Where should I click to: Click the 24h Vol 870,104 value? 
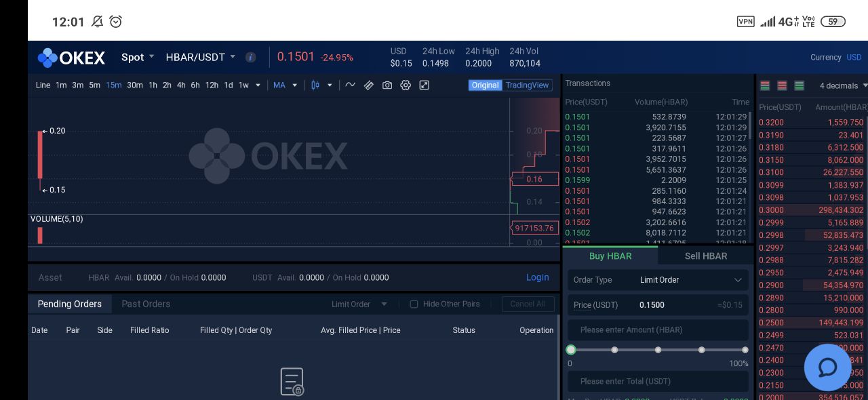pos(525,63)
